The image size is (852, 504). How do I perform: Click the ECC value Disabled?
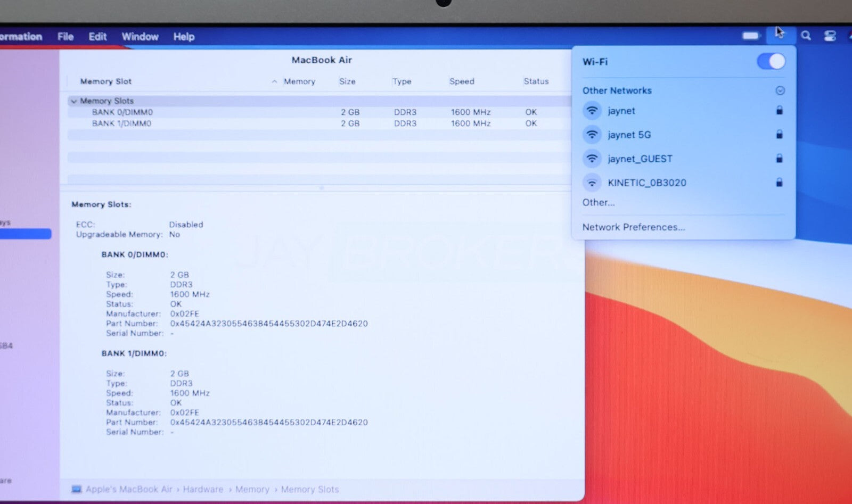click(x=186, y=225)
